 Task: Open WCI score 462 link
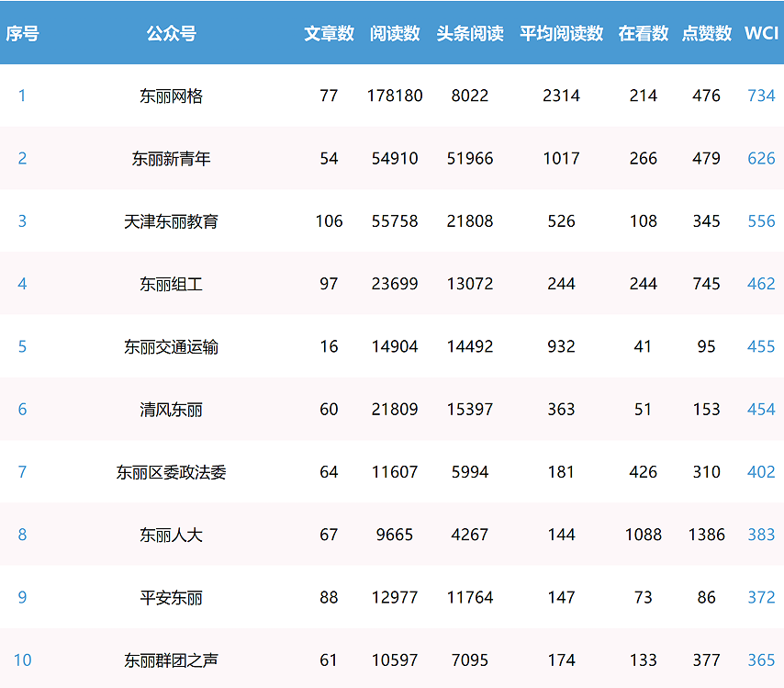click(761, 284)
